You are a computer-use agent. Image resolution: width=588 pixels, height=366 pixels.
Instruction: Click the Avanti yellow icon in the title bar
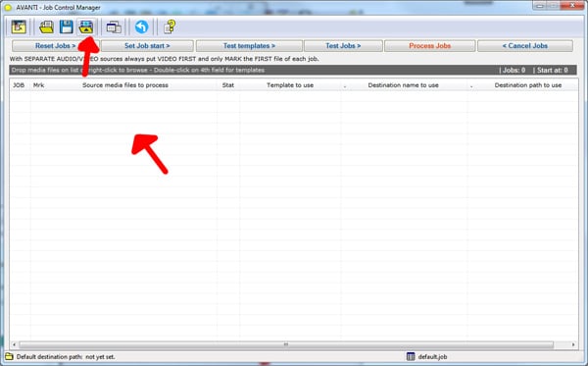pos(8,8)
